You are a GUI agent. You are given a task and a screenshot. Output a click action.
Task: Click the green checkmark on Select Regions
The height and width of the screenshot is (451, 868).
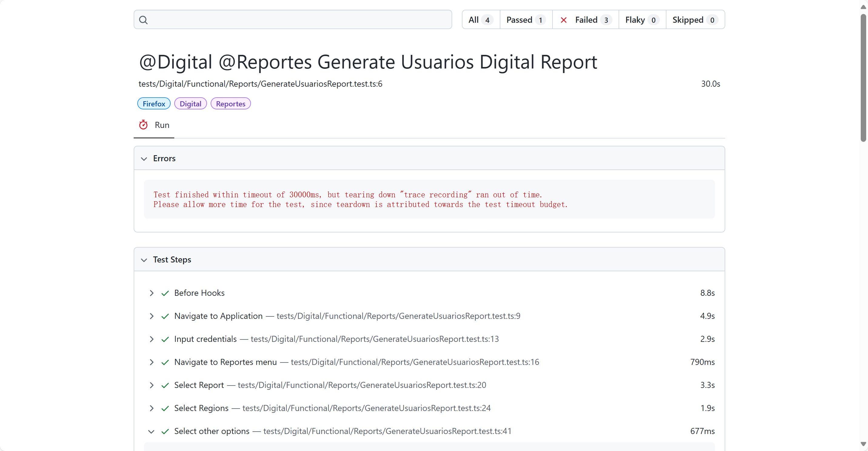click(x=165, y=408)
